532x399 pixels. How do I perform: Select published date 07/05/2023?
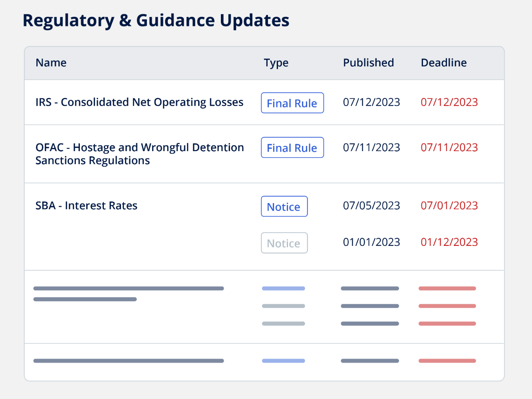click(x=371, y=205)
